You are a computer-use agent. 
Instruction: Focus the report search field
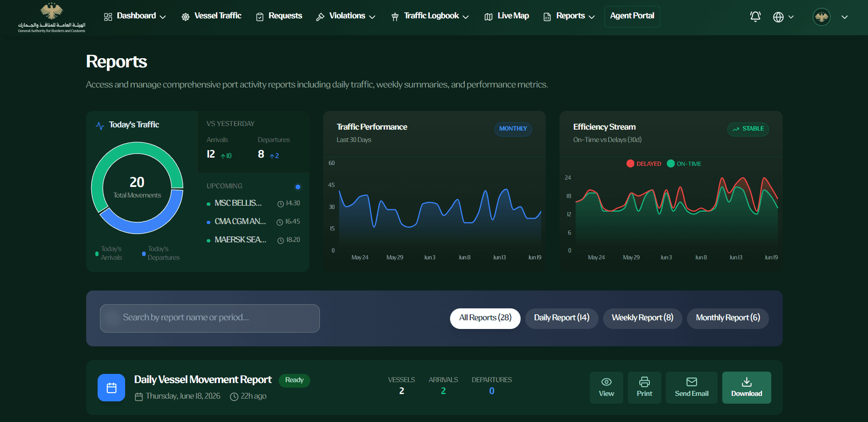[x=210, y=318]
